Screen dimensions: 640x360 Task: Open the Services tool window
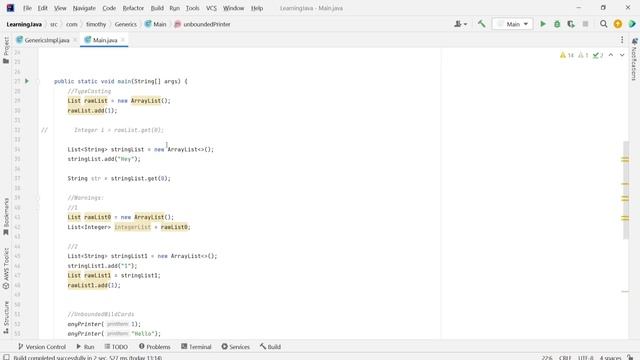(x=236, y=347)
